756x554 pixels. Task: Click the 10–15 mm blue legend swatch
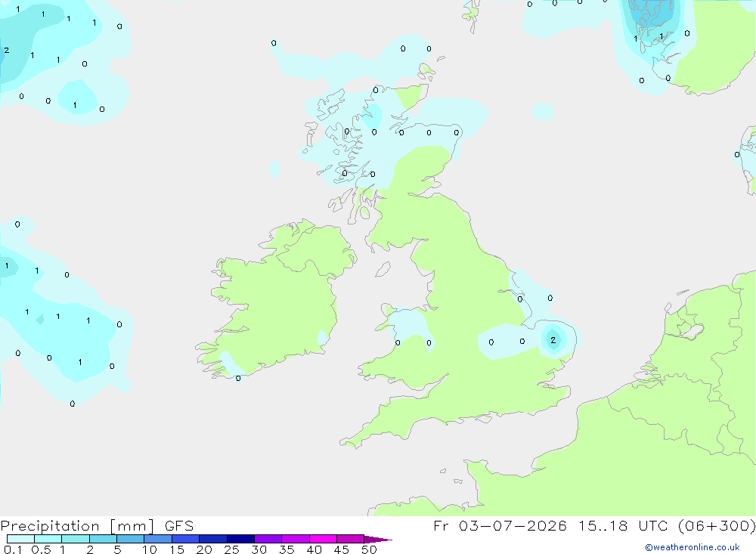tap(158, 539)
